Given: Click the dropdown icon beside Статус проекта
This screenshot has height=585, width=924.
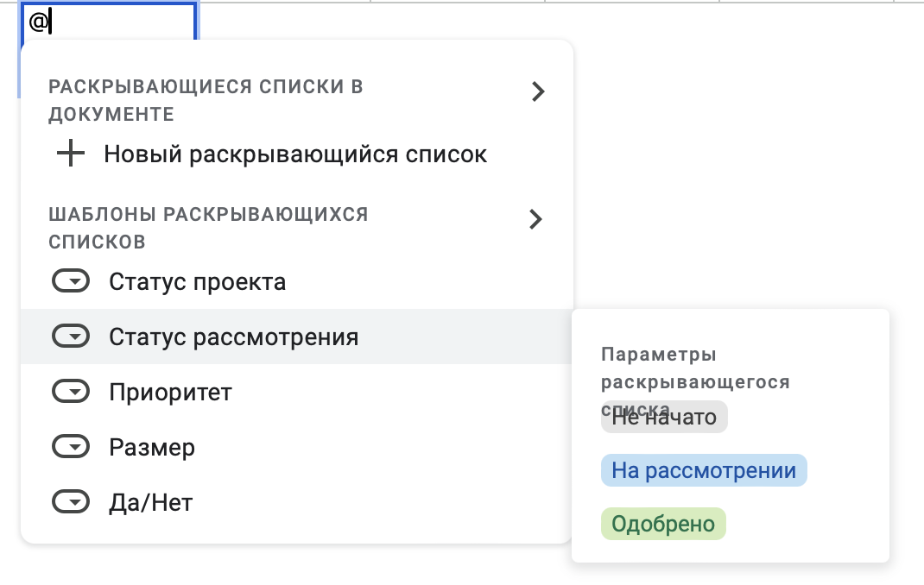Looking at the screenshot, I should pos(71,281).
